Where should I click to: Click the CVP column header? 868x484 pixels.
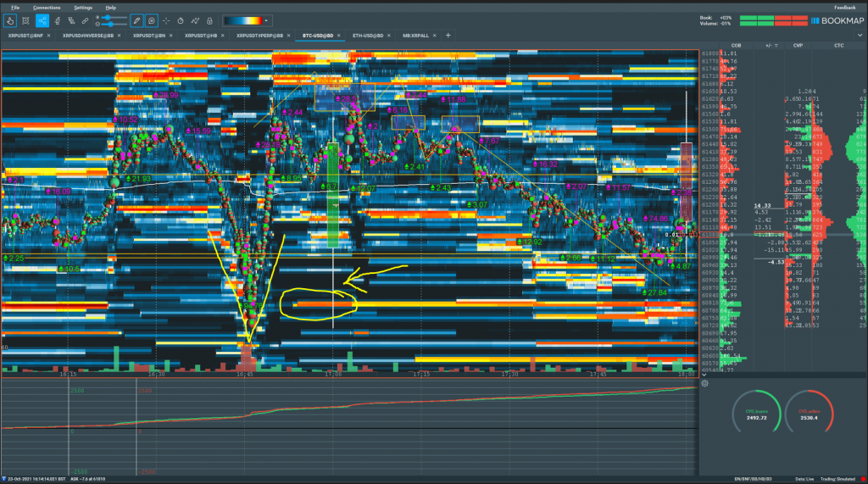(798, 46)
